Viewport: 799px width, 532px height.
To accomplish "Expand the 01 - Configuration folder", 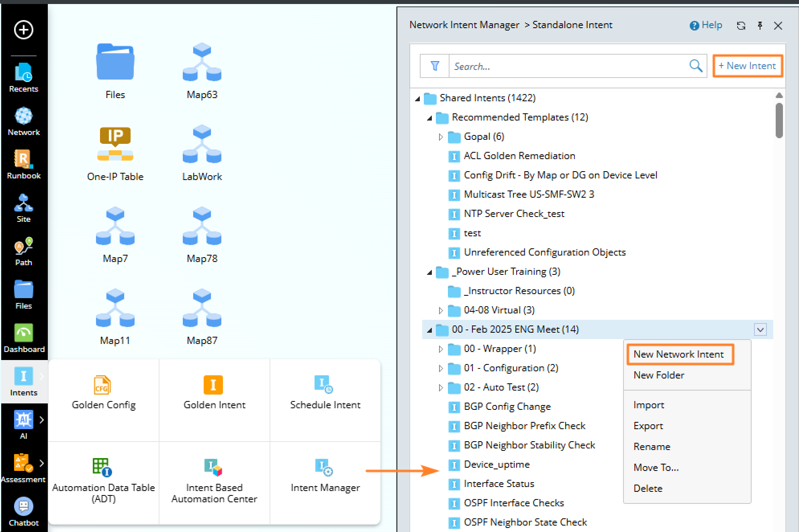I will click(x=441, y=368).
